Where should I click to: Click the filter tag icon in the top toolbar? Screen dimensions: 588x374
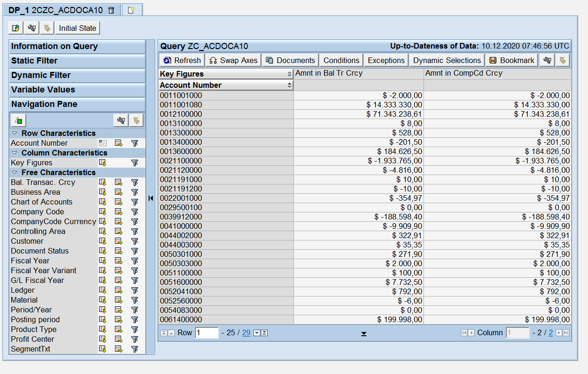tap(47, 28)
